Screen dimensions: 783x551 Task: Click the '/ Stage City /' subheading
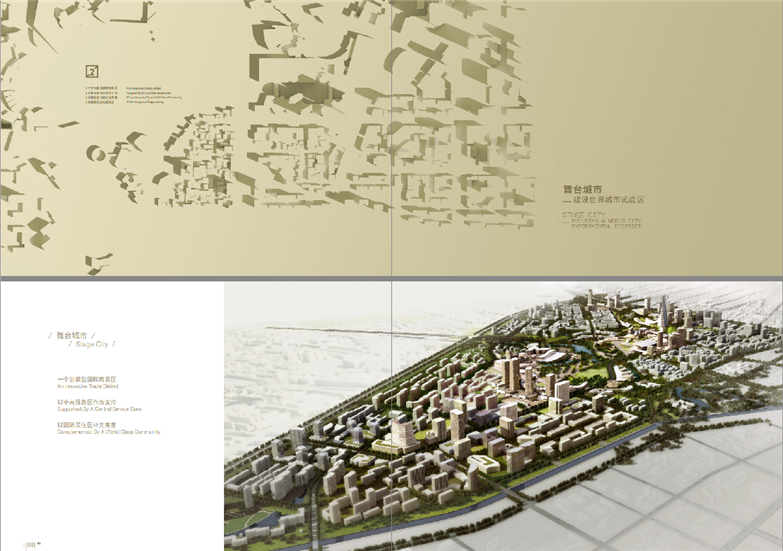(92, 344)
